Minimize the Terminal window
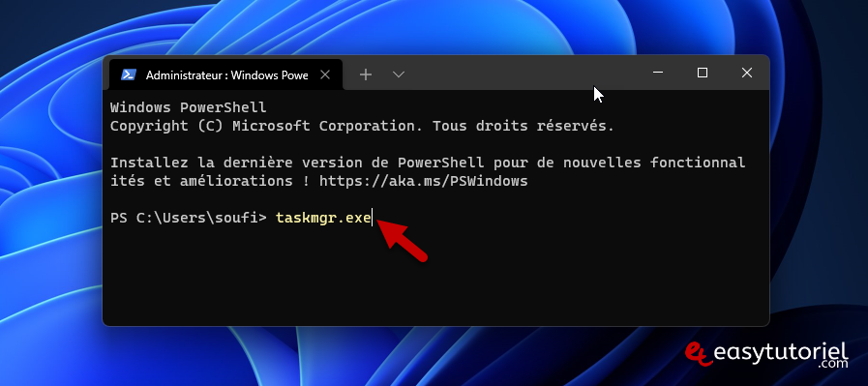868x386 pixels. 658,73
